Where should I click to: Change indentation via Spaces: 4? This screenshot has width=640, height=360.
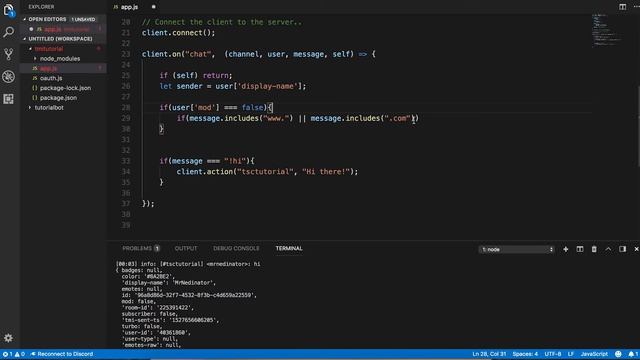(x=525, y=354)
